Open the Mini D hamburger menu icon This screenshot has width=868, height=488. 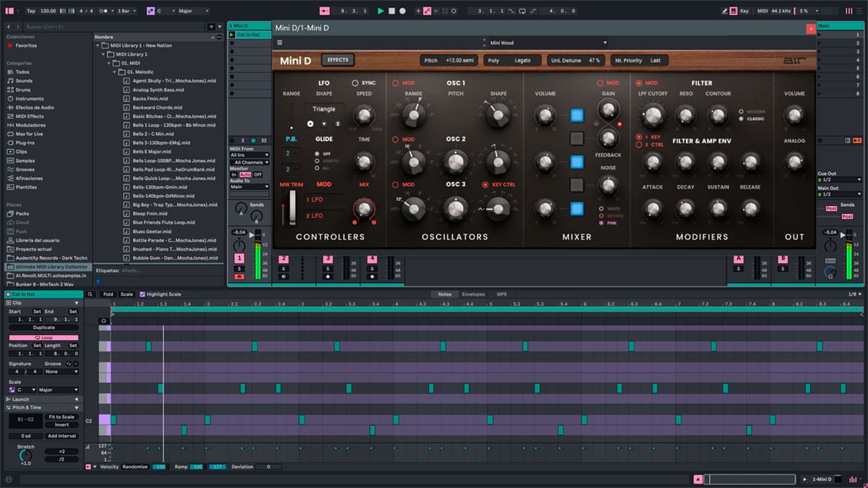(x=281, y=43)
